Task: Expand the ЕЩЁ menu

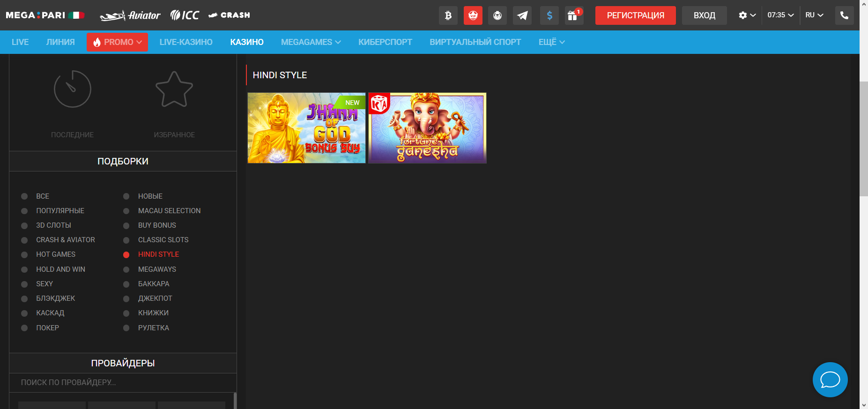Action: [551, 42]
